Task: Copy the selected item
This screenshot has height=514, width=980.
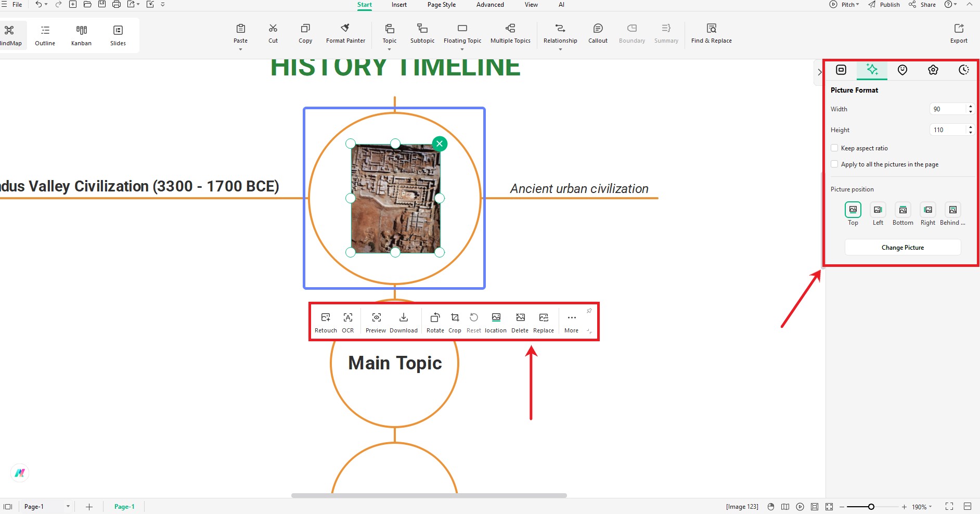Action: [x=305, y=33]
